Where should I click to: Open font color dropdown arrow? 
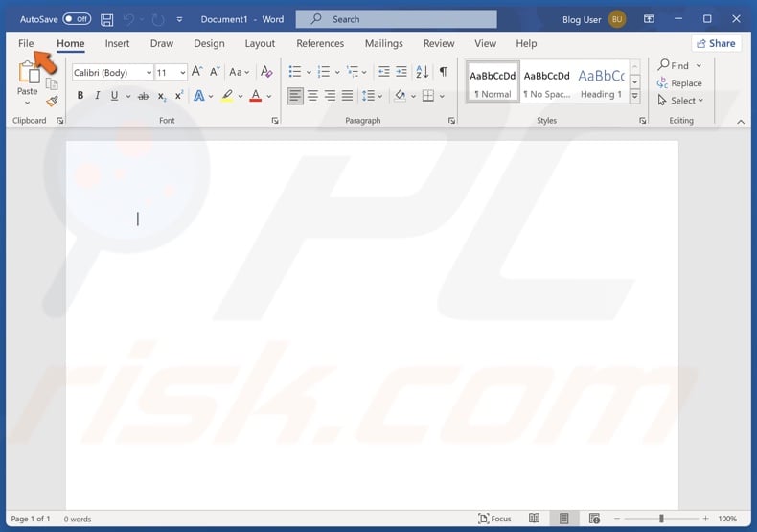point(269,96)
